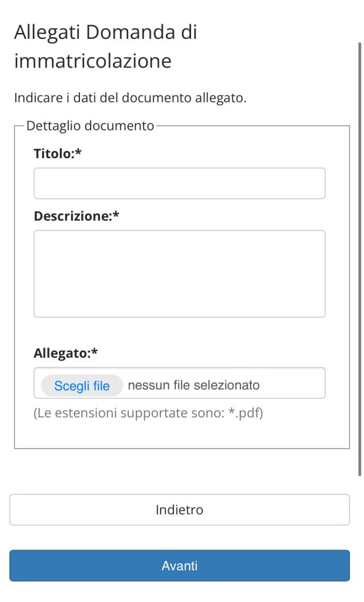Click the 'Dettaglio documento' fieldset legend
Image resolution: width=364 pixels, height=602 pixels.
(90, 126)
